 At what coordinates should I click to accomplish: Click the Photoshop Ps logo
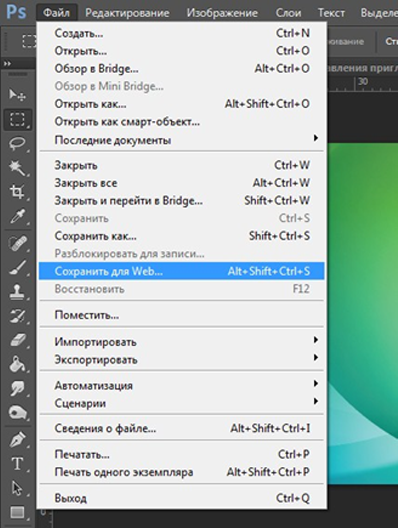(16, 12)
